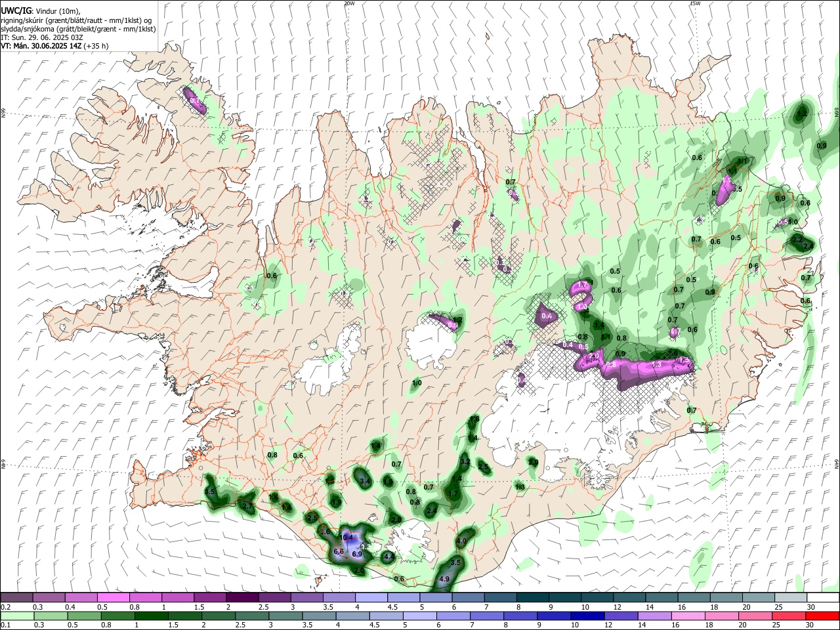The image size is (840, 630).
Task: Select the 'IT: Sun. 29. 06. 2025 03Z' line
Action: pos(42,37)
